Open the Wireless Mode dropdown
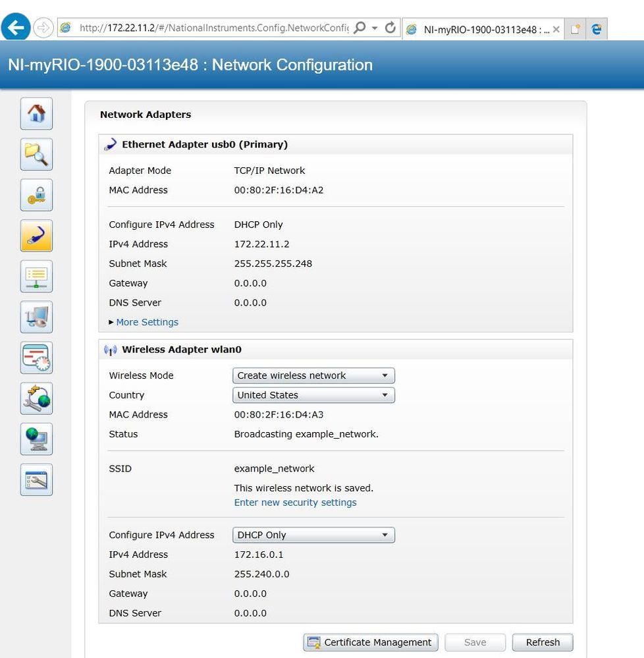 pyautogui.click(x=313, y=375)
